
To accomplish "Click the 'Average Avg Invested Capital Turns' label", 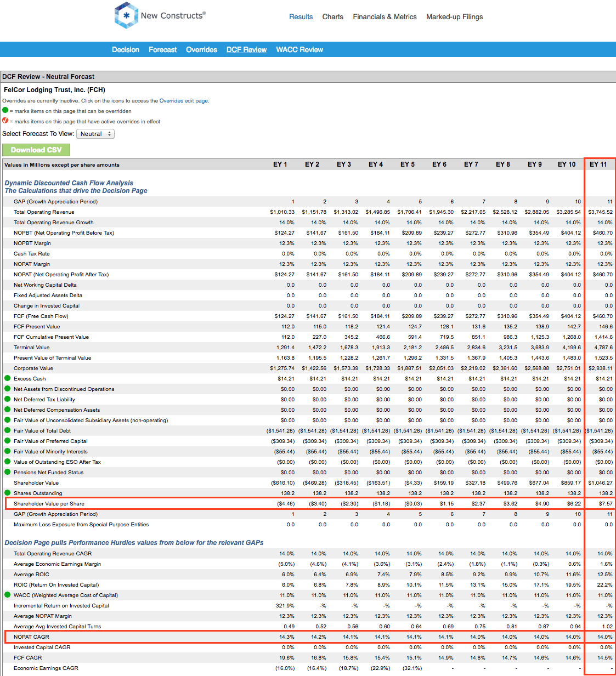I will point(58,627).
